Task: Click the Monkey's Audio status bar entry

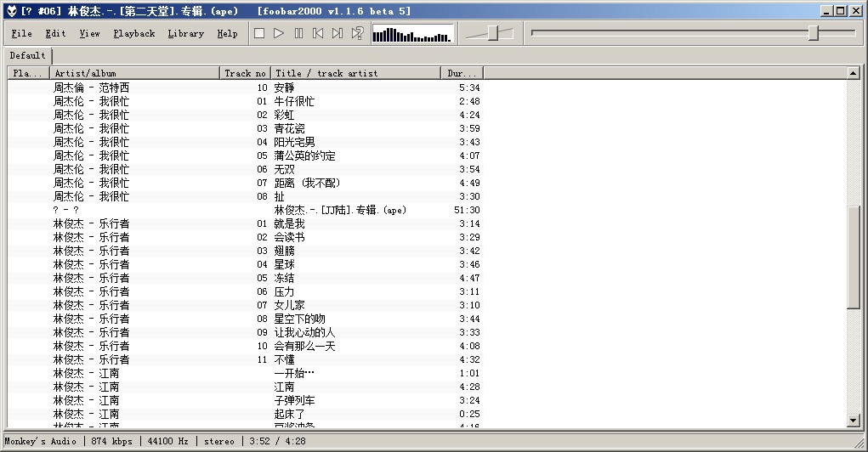Action: pyautogui.click(x=41, y=441)
